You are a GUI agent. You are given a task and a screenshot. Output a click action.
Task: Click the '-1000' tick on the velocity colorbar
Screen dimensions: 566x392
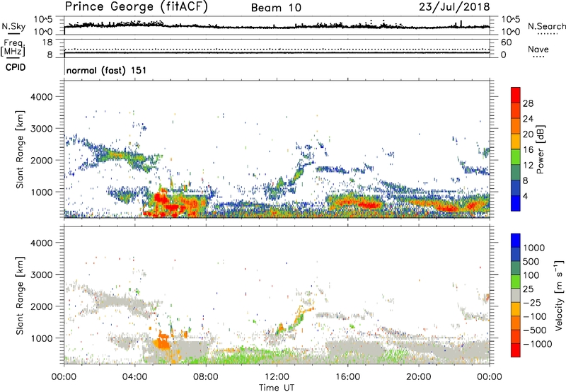[x=537, y=344]
